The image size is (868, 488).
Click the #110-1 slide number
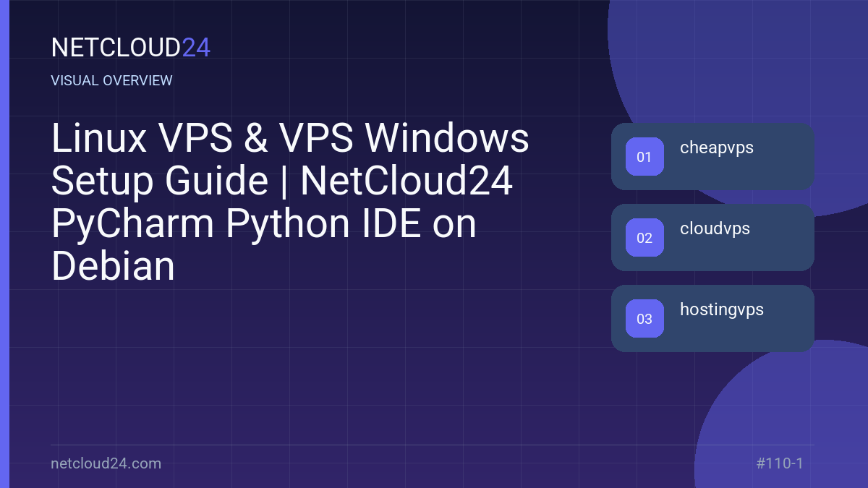coord(780,463)
